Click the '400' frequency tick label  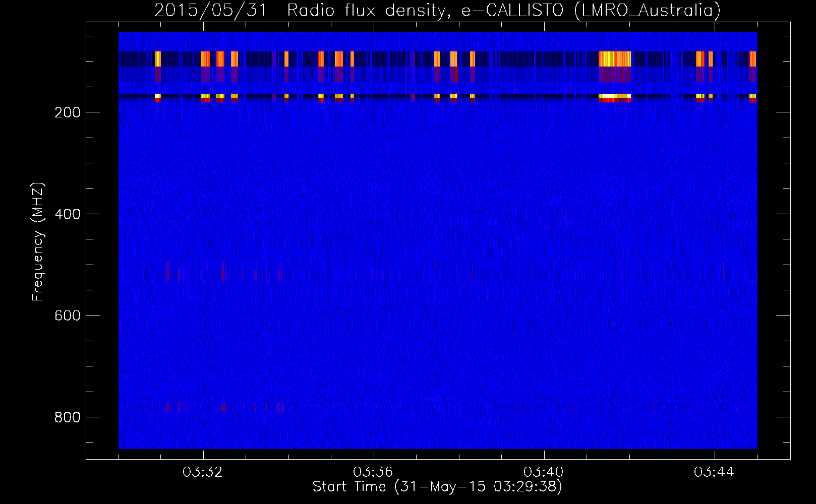(x=67, y=214)
